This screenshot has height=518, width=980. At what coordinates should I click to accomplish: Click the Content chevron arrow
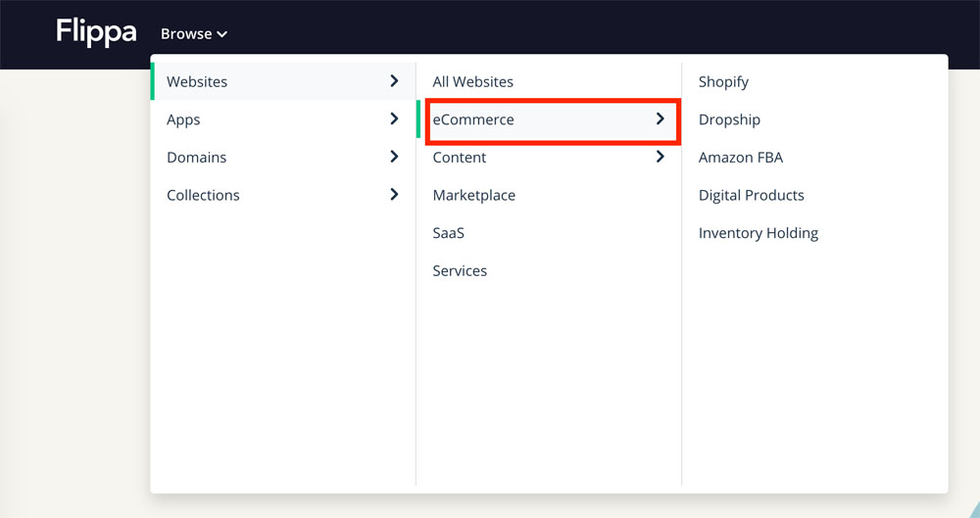pos(660,157)
